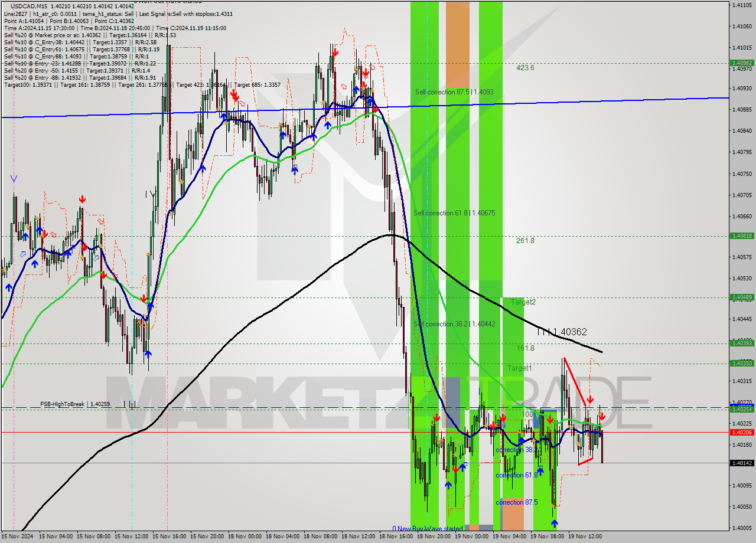Click the green 1.40982 price tag
Image resolution: width=756 pixels, height=543 pixels.
tap(742, 63)
